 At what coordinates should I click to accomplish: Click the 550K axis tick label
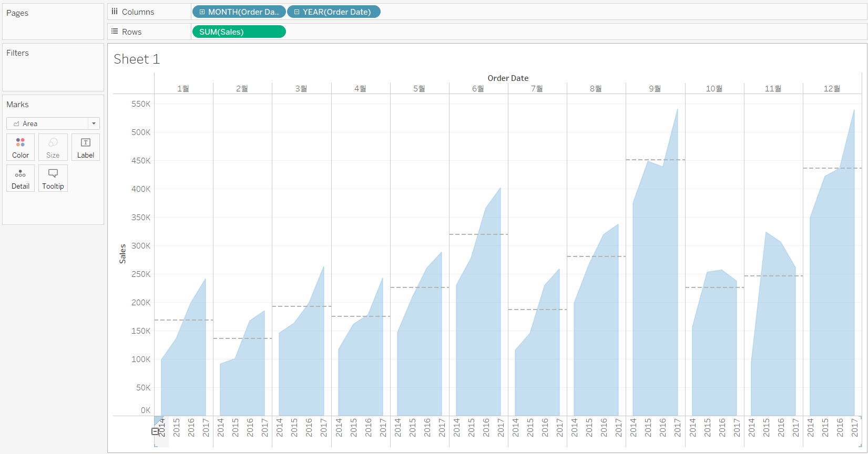pos(141,104)
